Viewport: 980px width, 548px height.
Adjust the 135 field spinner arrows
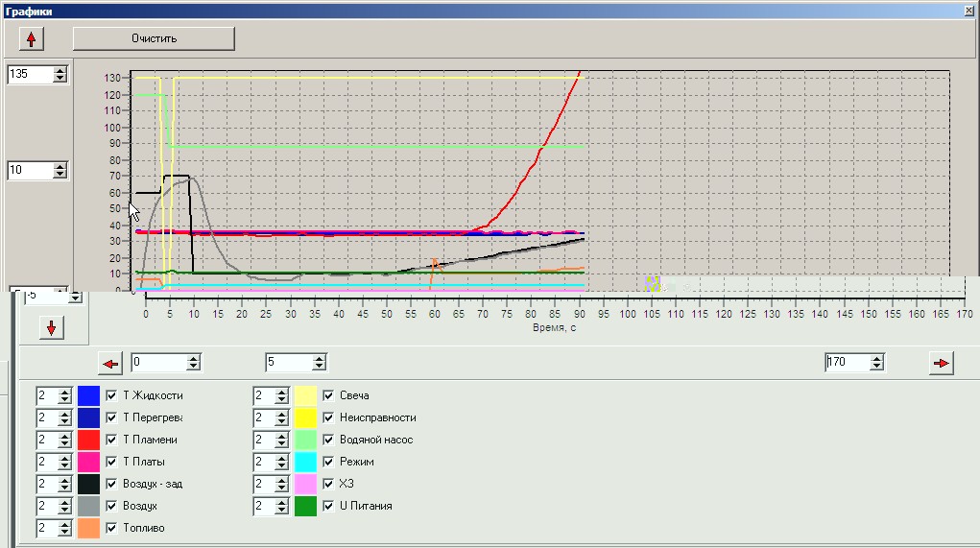(60, 74)
